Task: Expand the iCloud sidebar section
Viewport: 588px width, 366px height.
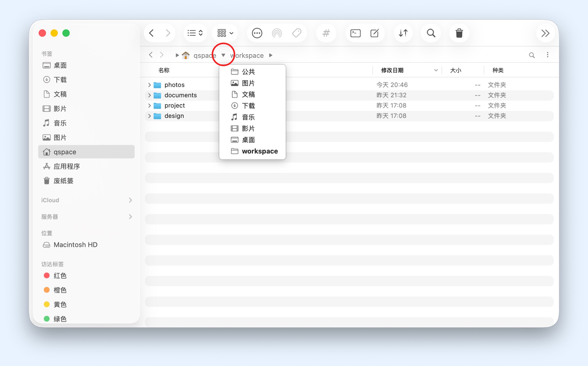Action: pyautogui.click(x=130, y=200)
